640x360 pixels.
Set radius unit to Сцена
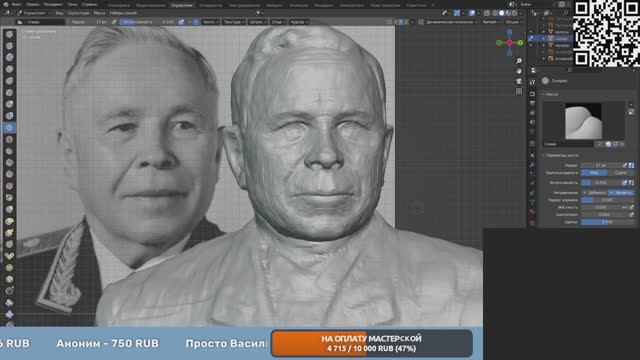621,173
